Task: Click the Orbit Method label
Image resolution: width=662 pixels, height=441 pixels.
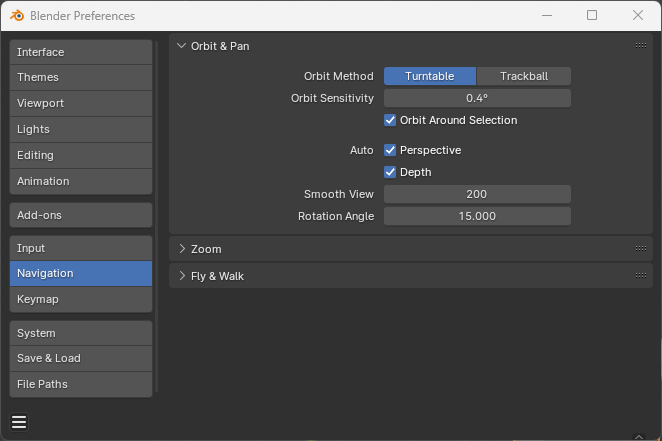Action: point(339,76)
